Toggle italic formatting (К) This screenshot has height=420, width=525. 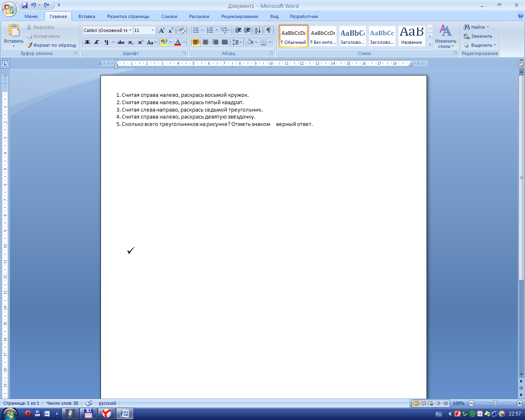(97, 42)
